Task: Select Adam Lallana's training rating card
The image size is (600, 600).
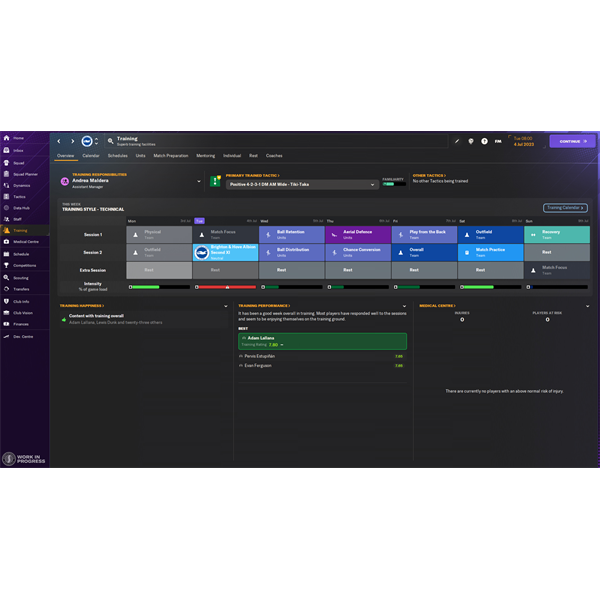Action: [x=322, y=341]
